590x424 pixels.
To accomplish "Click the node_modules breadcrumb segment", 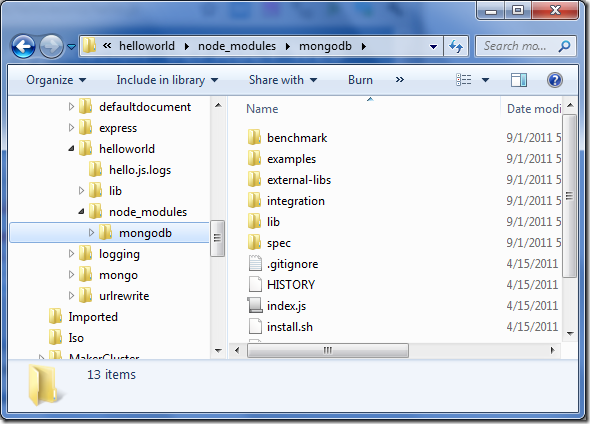I will pos(237,46).
